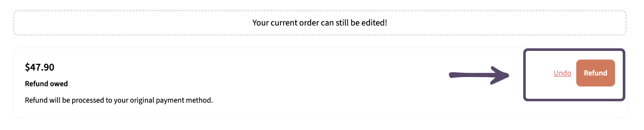Click the dollar sign in $47.90
The height and width of the screenshot is (130, 644).
(x=27, y=67)
